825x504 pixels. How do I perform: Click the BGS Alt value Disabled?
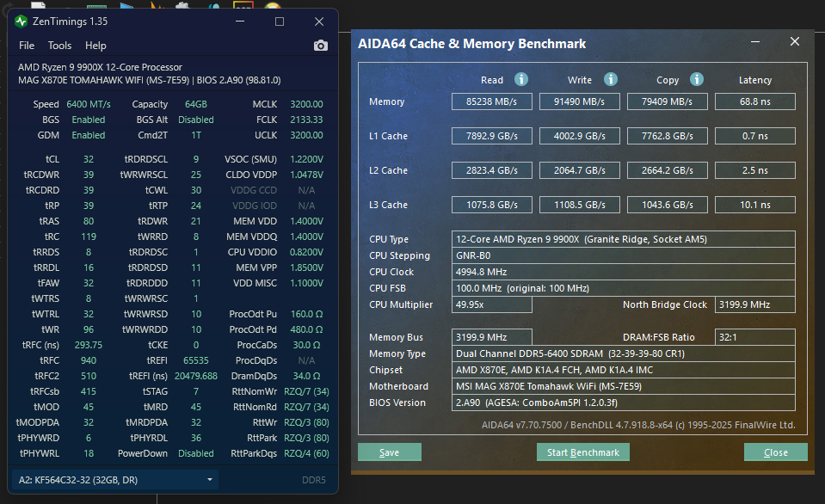point(196,120)
